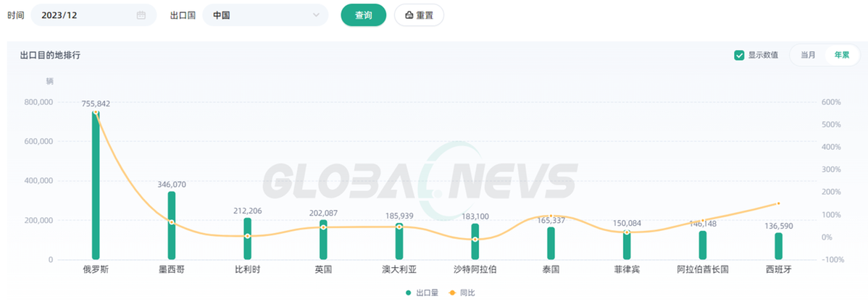The image size is (868, 304).
Task: Click the 西班牙 green bar
Action: click(778, 246)
